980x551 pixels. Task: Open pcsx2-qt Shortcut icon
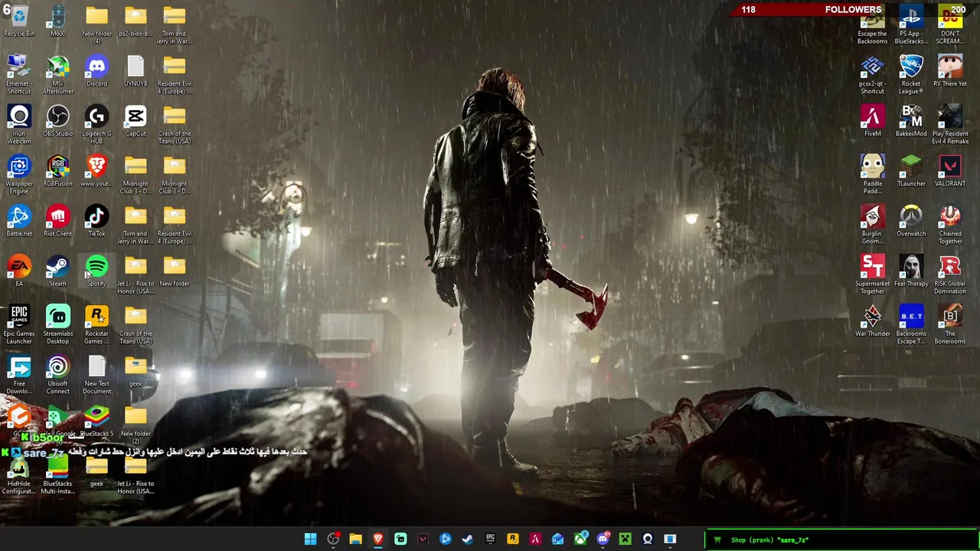tap(873, 75)
